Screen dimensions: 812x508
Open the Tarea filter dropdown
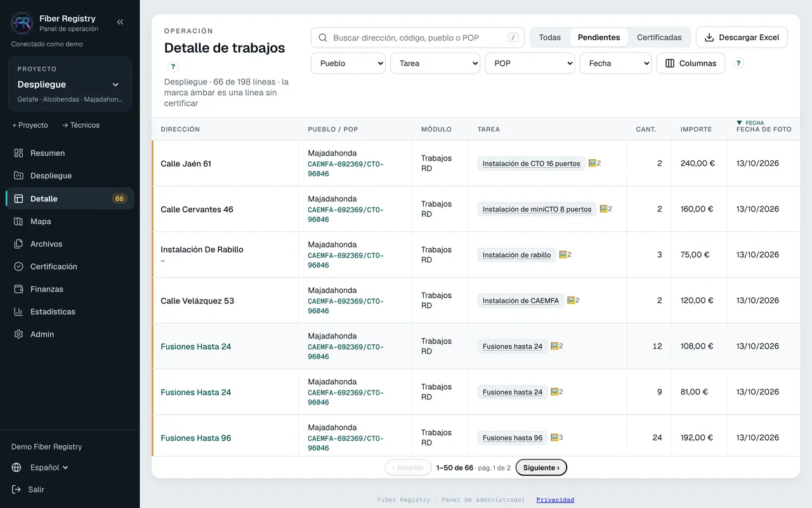pos(435,63)
